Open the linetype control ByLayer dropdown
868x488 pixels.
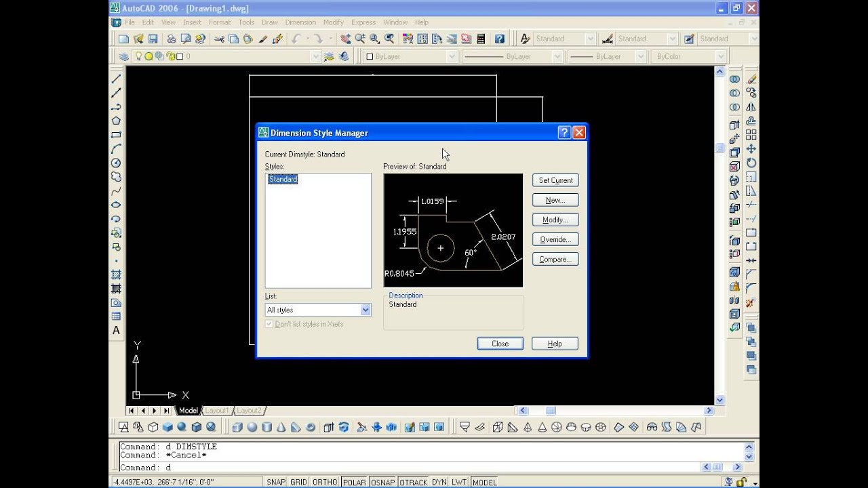point(557,56)
